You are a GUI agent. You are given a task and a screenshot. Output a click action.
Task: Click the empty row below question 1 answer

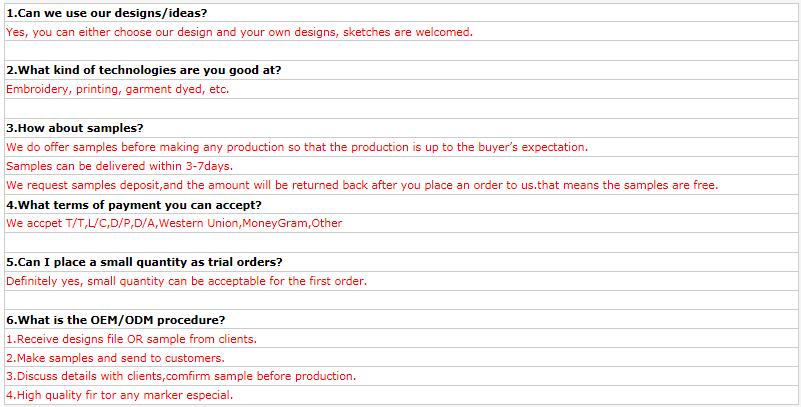401,51
